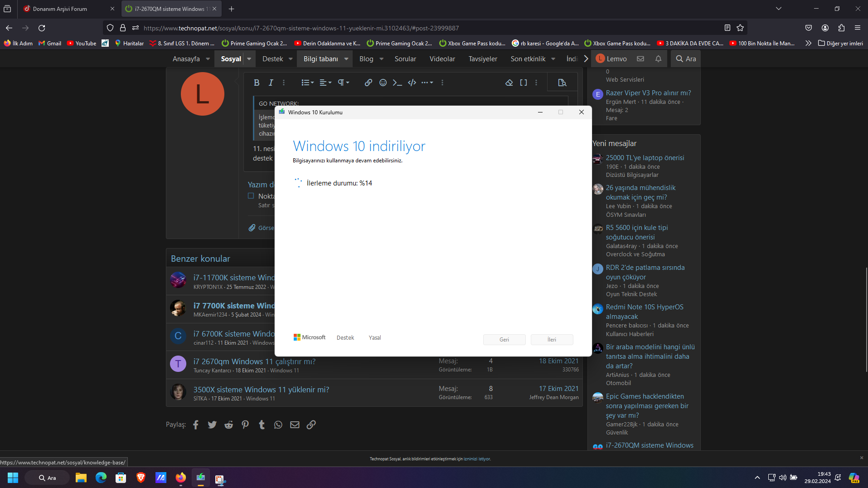Open Microsoft Edge from the taskbar
This screenshot has width=868, height=488.
101,478
